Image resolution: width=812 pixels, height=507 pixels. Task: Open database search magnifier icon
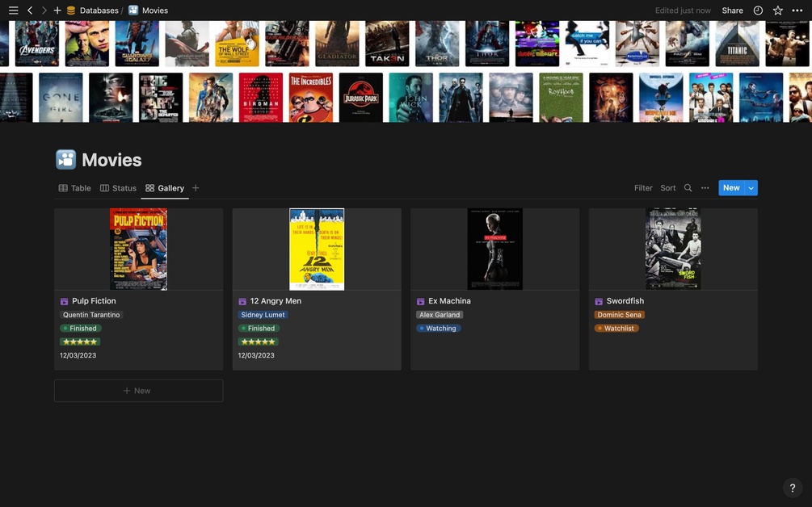[688, 188]
